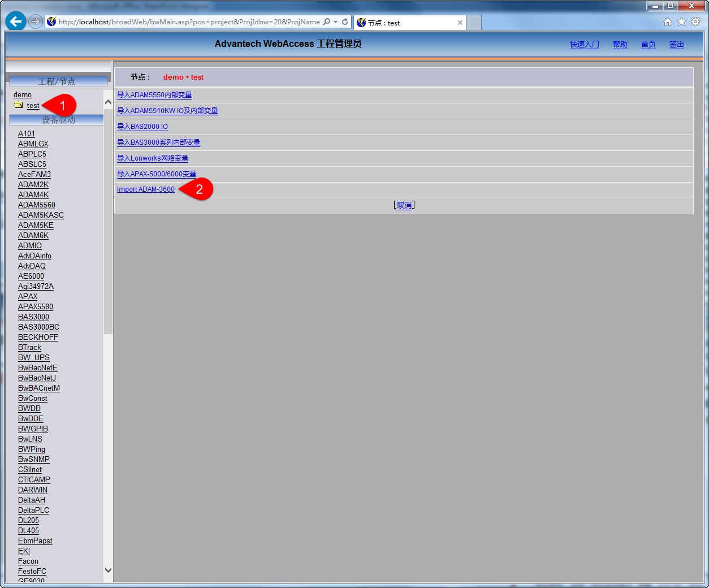Close the test node browser tab

pyautogui.click(x=460, y=23)
